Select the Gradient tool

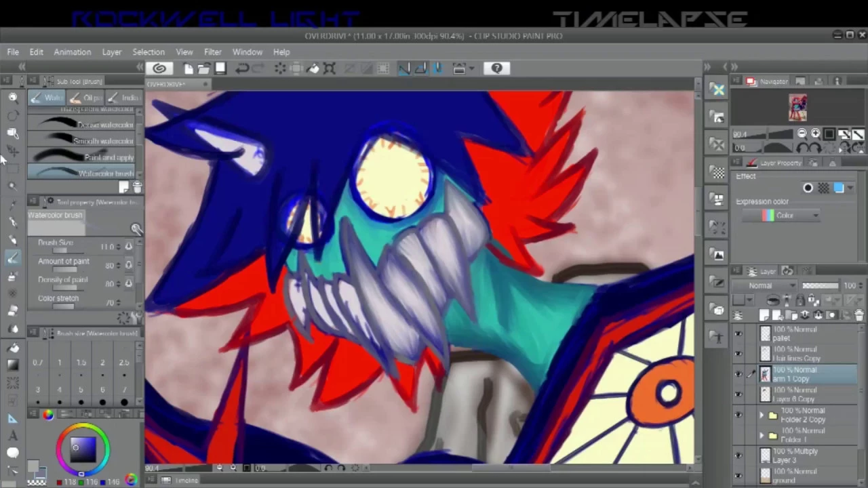[x=12, y=365]
